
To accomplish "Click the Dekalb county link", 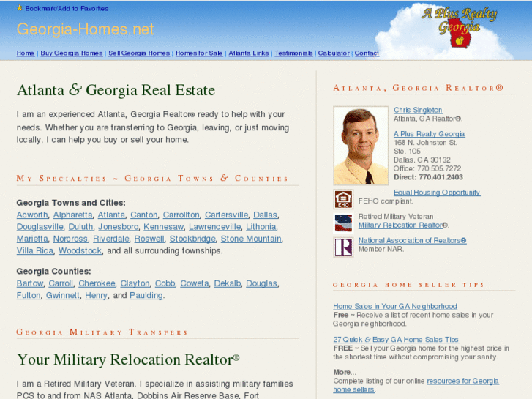I will [228, 283].
